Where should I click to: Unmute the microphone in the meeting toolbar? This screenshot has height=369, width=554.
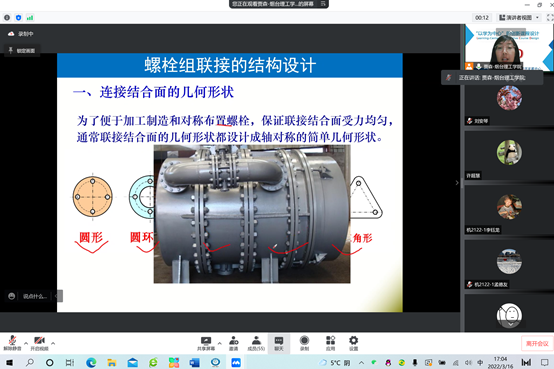[x=12, y=343]
